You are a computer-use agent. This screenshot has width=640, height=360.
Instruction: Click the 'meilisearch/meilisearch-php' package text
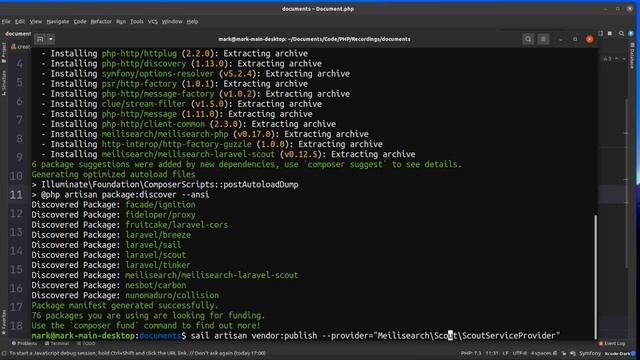click(164, 134)
